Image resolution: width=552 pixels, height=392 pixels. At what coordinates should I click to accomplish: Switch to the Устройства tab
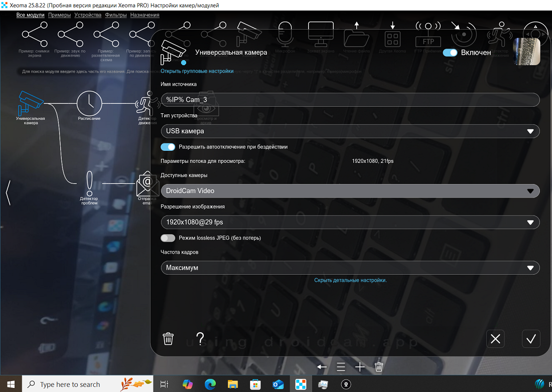pos(88,15)
